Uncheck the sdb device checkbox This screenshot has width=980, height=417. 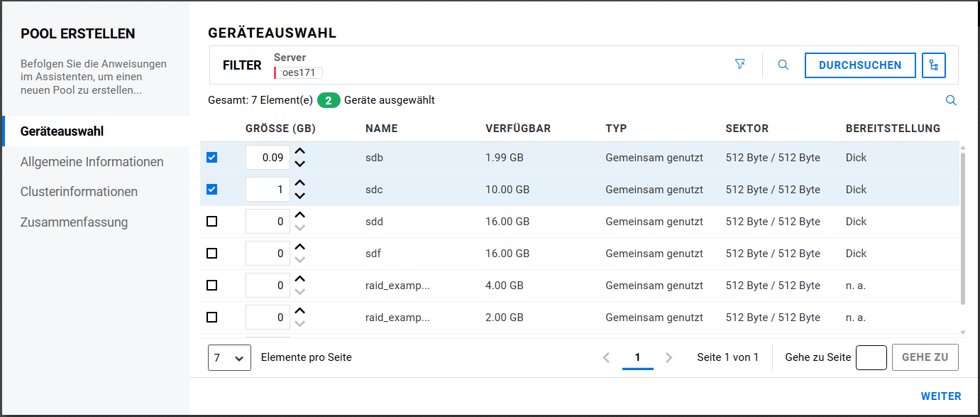211,158
